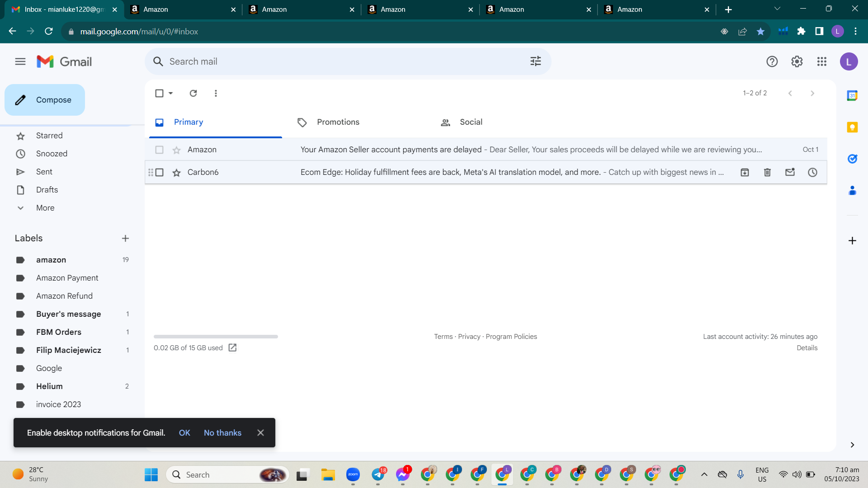Image resolution: width=868 pixels, height=488 pixels.
Task: Open the Program Policies link
Action: click(x=511, y=337)
